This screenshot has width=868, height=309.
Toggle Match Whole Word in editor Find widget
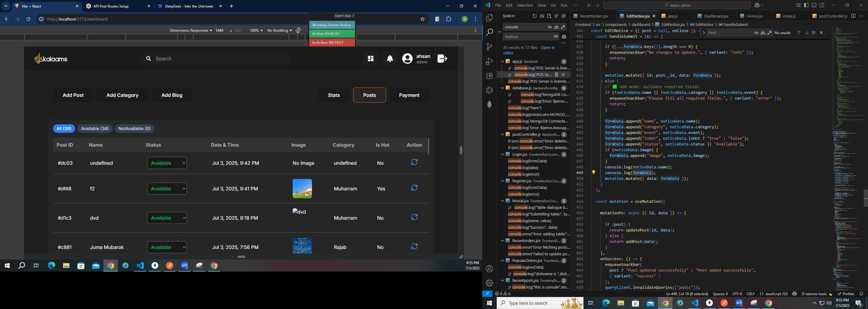(763, 33)
